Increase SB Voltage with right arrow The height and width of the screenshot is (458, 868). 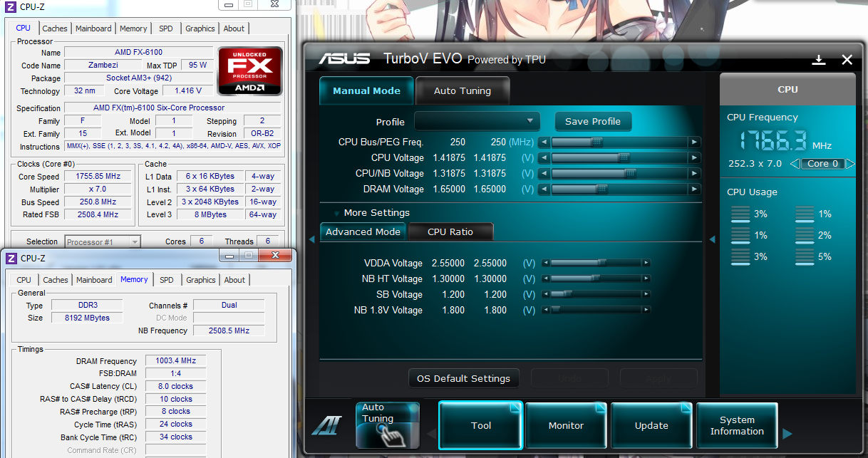click(646, 295)
